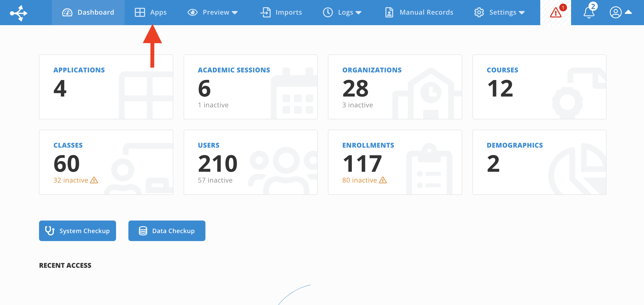644x305 pixels.
Task: Open the Organizations card
Action: (x=395, y=87)
